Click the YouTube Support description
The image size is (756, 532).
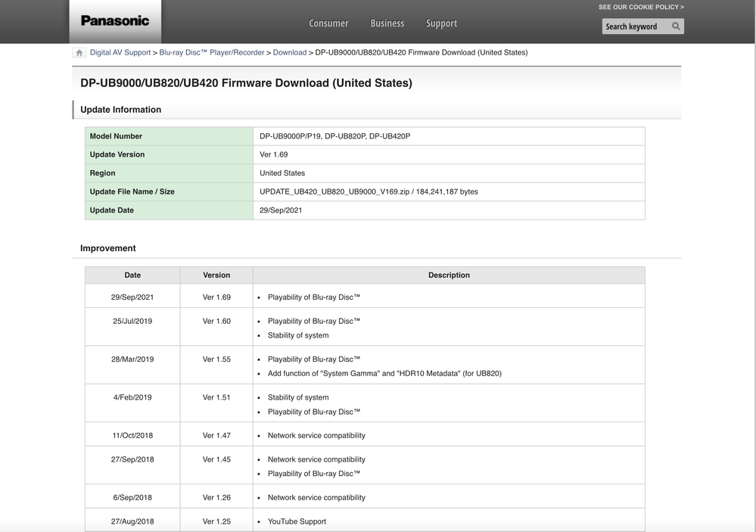click(x=297, y=522)
